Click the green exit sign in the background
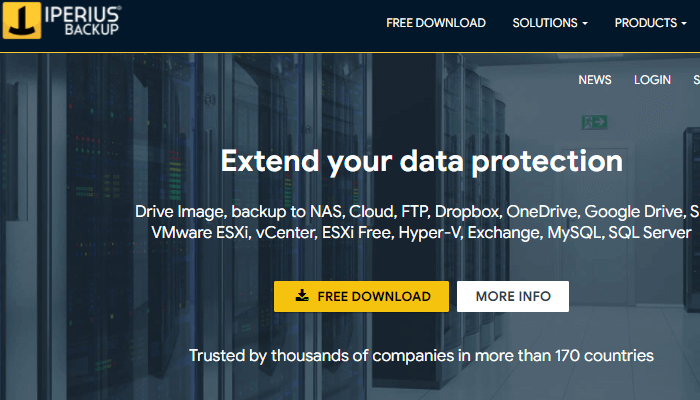Image resolution: width=700 pixels, height=400 pixels. pos(595,121)
